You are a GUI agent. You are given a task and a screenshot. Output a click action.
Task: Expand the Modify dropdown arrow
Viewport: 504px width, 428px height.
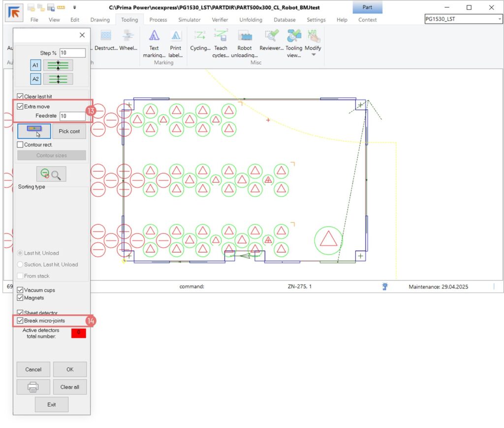[x=313, y=55]
